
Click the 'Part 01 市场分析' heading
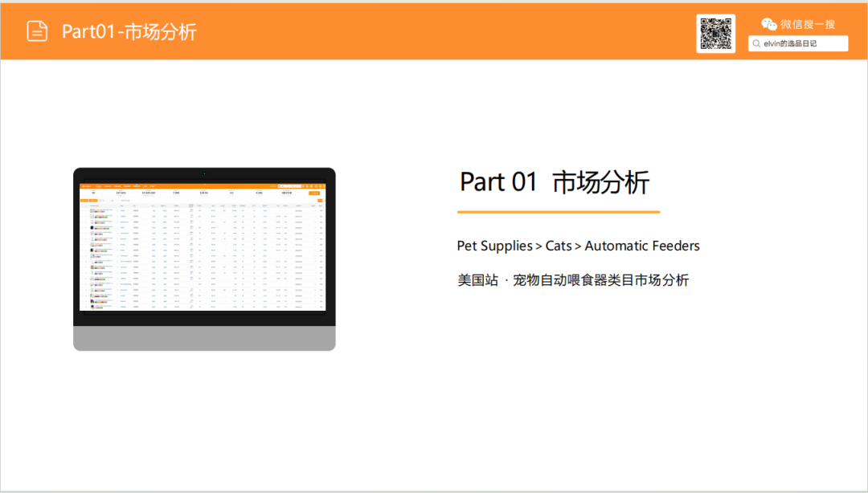pos(554,182)
